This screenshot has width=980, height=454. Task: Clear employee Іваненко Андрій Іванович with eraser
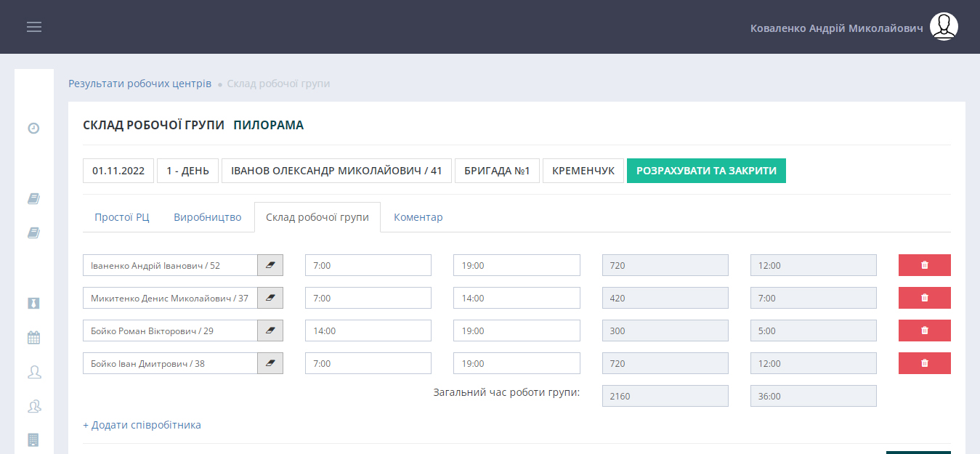(x=270, y=266)
